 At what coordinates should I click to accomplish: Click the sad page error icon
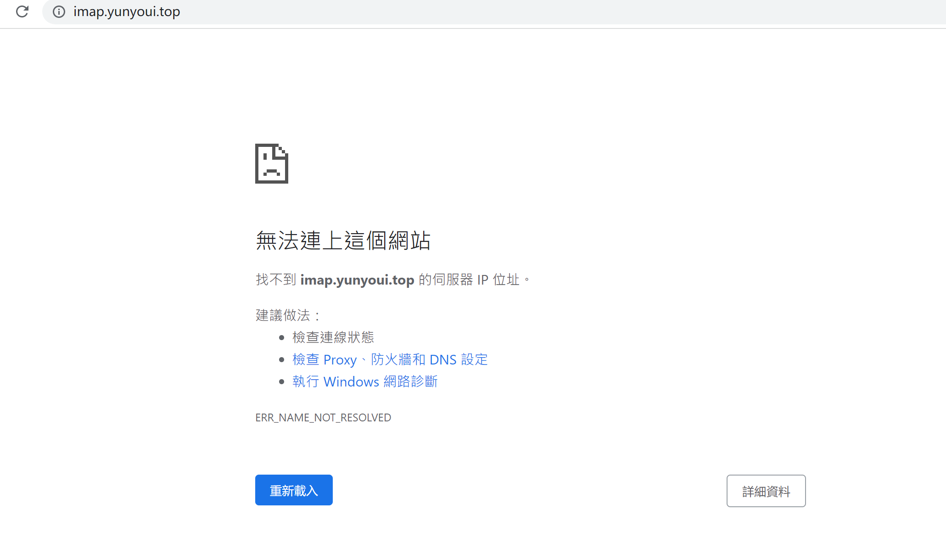[x=271, y=164]
